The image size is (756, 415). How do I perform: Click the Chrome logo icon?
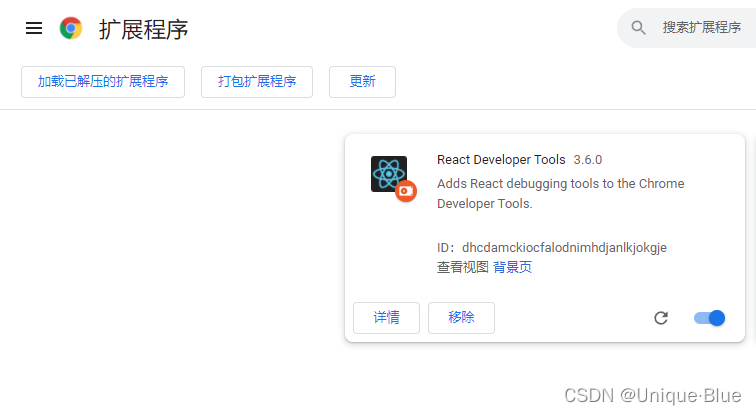(71, 28)
